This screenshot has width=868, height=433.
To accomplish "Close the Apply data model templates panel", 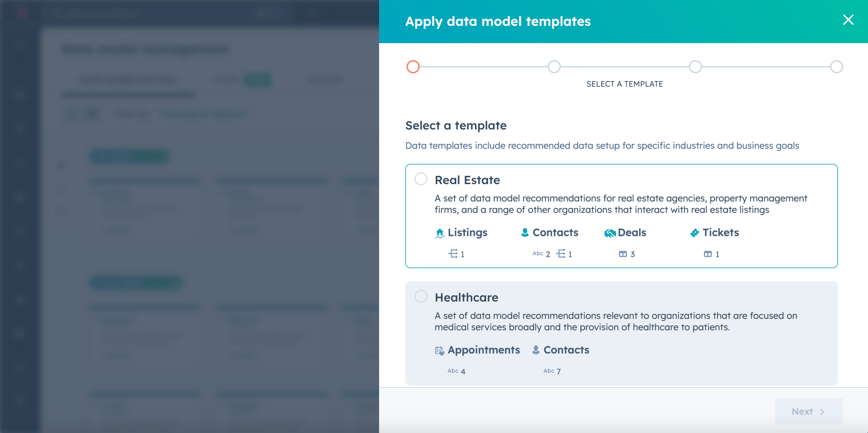I will (848, 20).
